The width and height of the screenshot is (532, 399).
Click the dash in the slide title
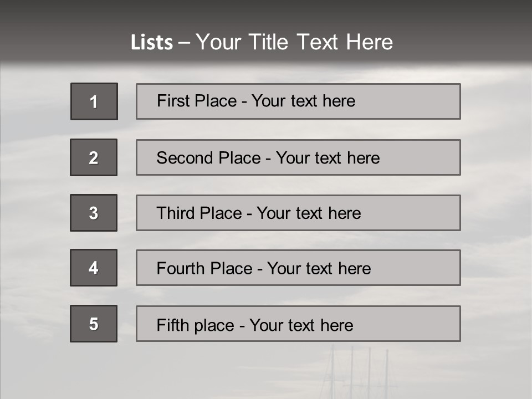pos(184,43)
